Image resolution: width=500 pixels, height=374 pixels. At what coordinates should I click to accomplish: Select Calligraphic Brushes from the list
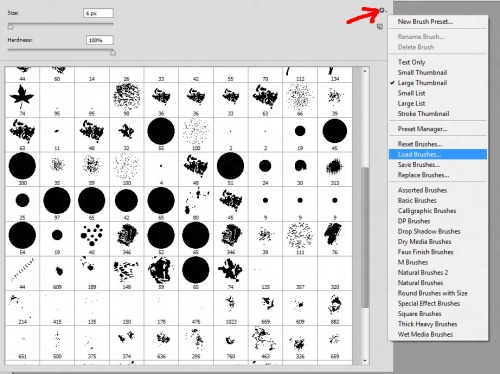pos(427,211)
